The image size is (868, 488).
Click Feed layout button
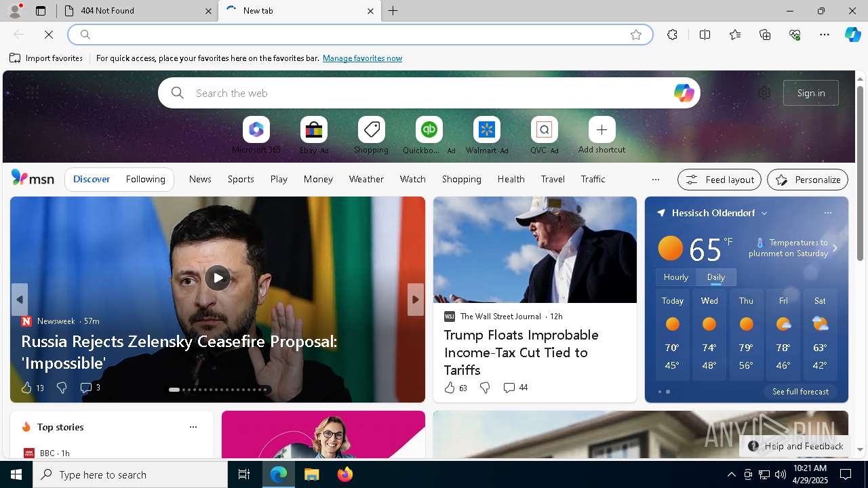coord(719,180)
